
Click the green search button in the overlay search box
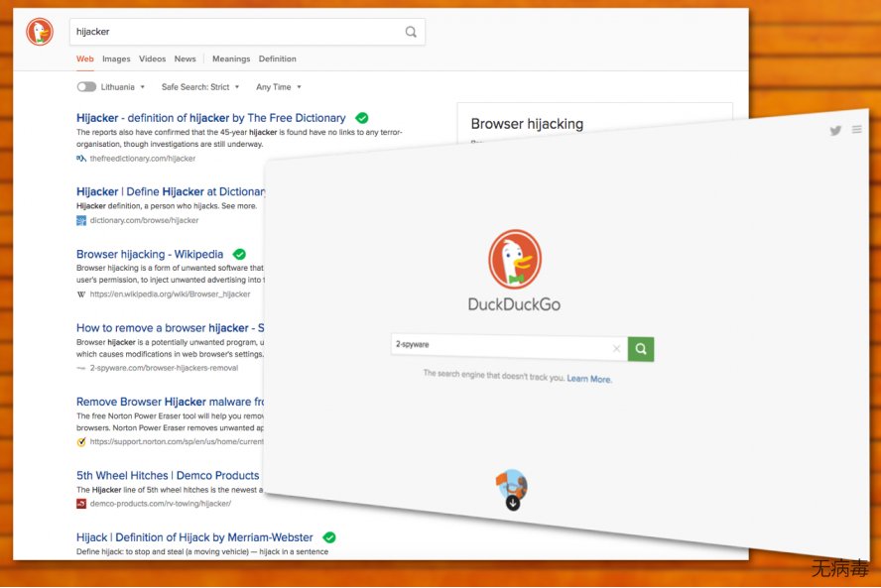[640, 349]
